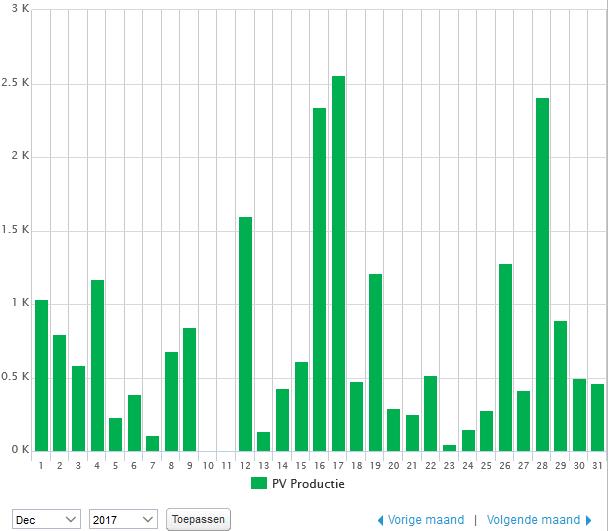Select the bar for day 29
The height and width of the screenshot is (531, 616).
pos(560,385)
